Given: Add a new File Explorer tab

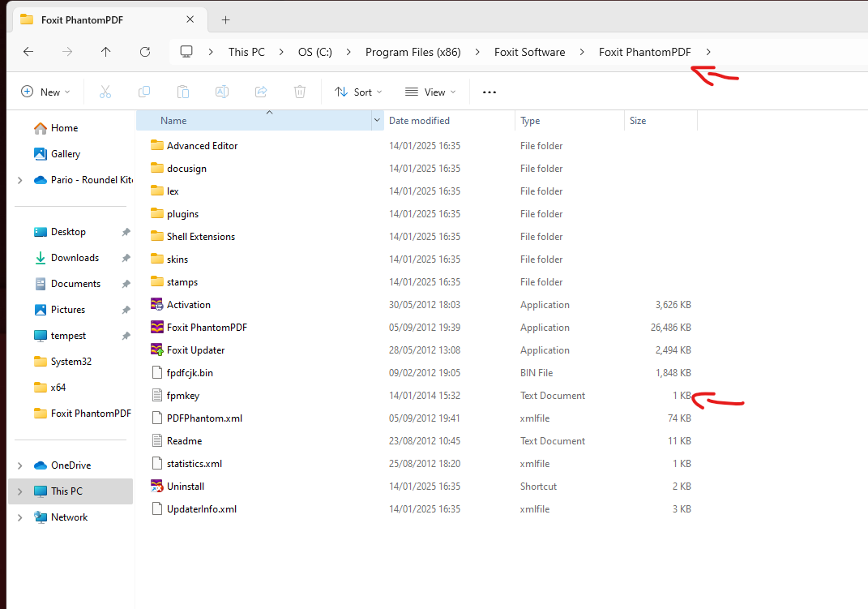Looking at the screenshot, I should pos(225,20).
